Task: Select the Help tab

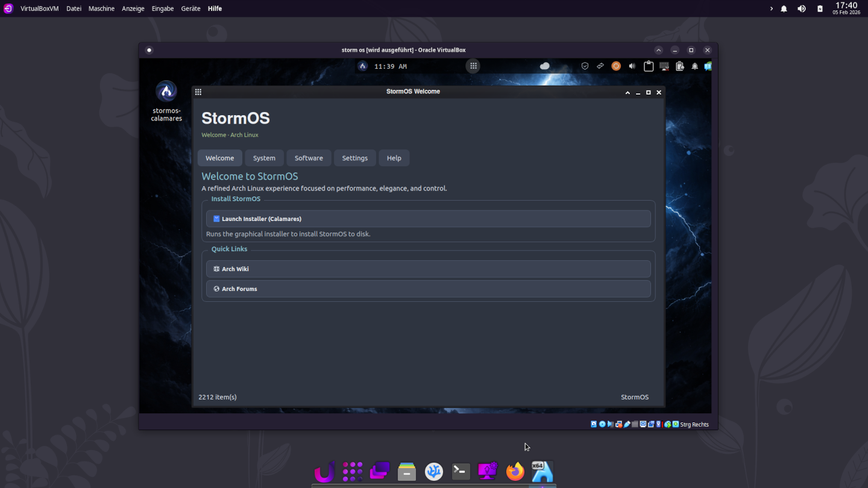Action: coord(394,158)
